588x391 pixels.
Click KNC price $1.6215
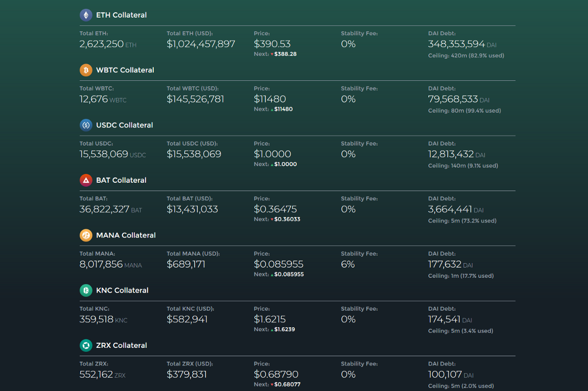pyautogui.click(x=269, y=319)
